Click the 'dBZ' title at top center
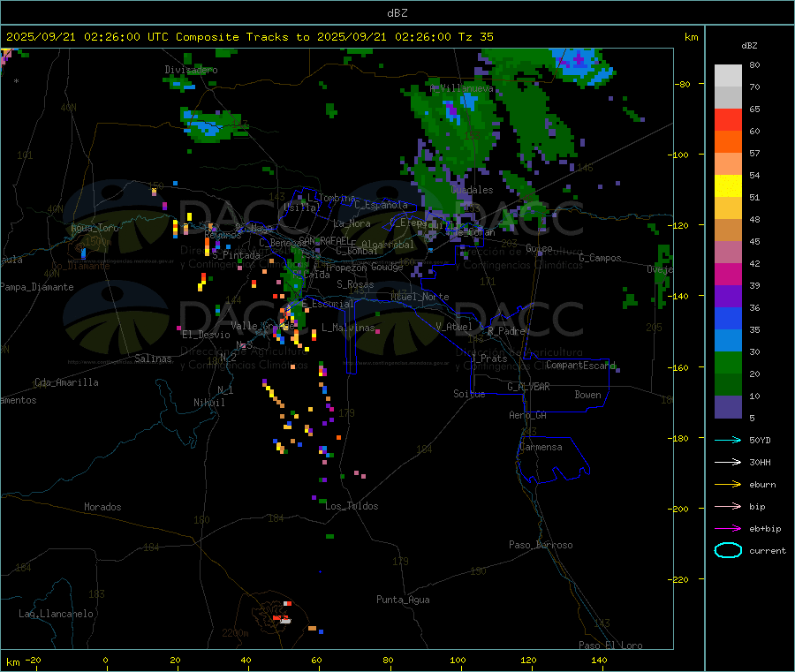Image resolution: width=795 pixels, height=672 pixels. pos(397,13)
